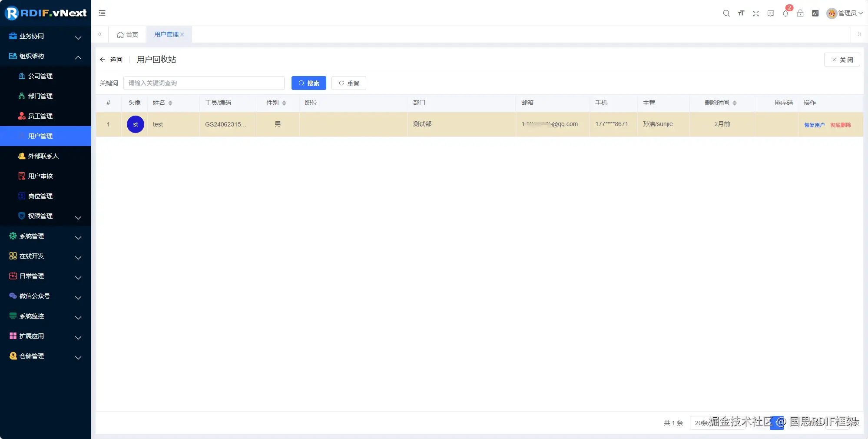The image size is (868, 439).
Task: Go back with the 返回 arrow
Action: (111, 60)
